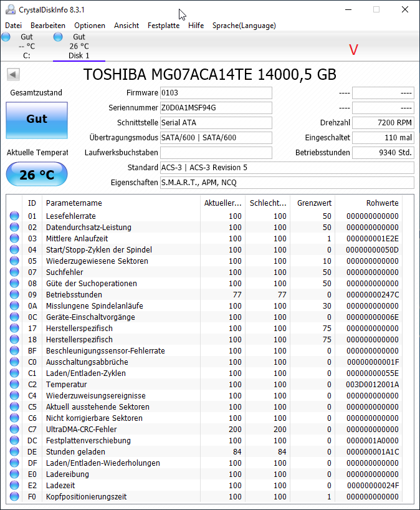Click status icon for Temperatur row
Viewport: 420px width, 510px height.
click(14, 384)
